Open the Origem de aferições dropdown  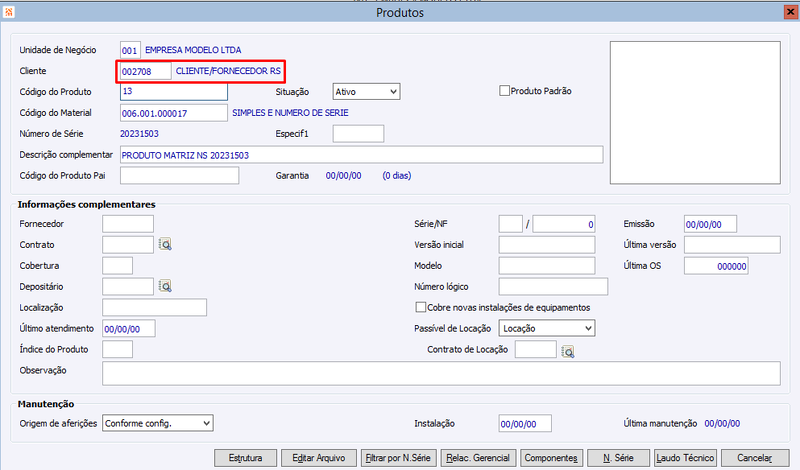tap(158, 423)
